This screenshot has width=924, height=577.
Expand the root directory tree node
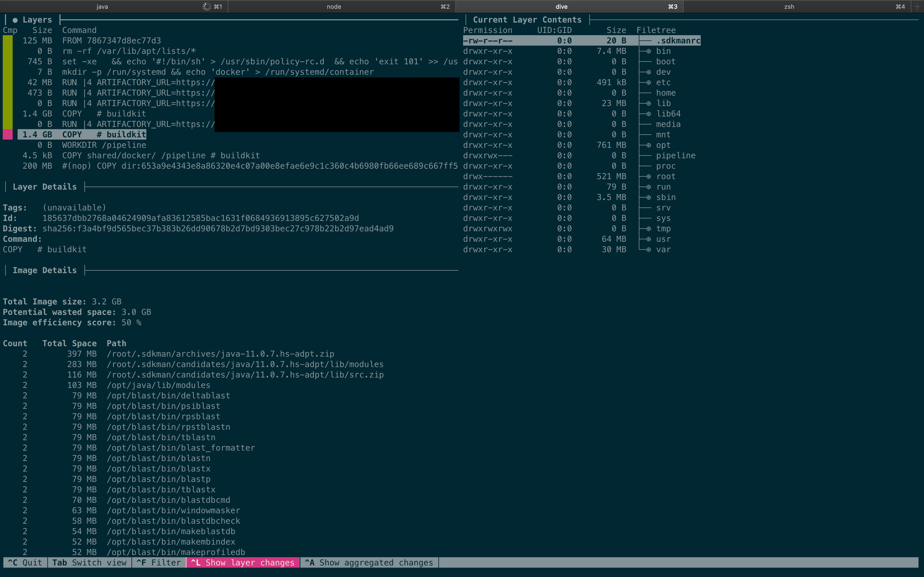pyautogui.click(x=648, y=176)
